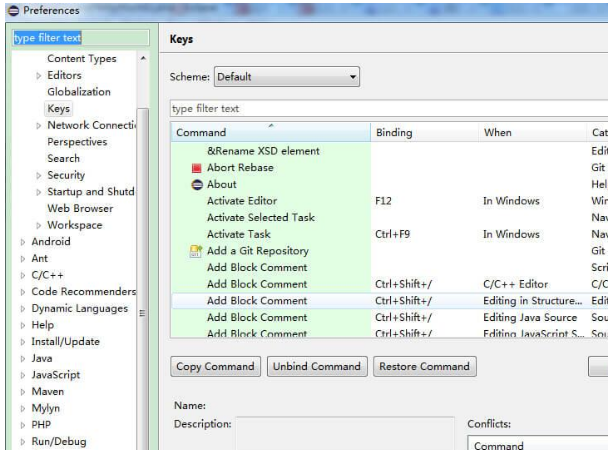608x450 pixels.
Task: Click the About Eclipse icon
Action: click(x=197, y=184)
